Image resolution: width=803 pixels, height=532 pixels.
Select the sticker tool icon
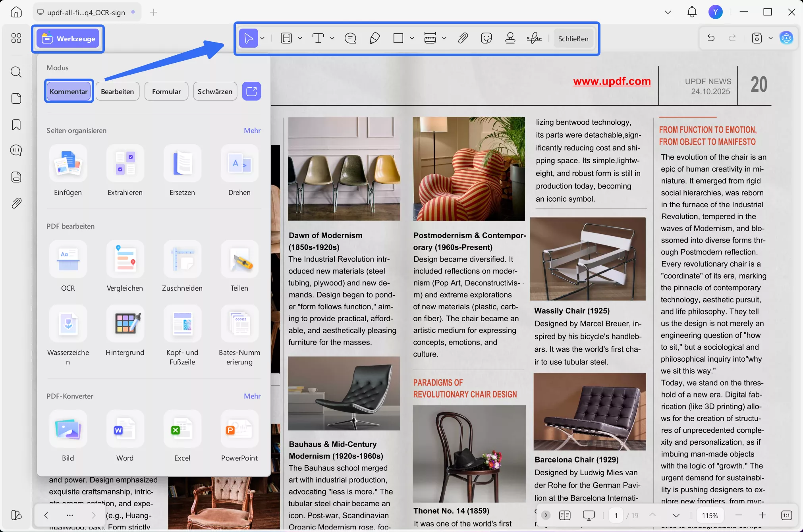tap(486, 38)
